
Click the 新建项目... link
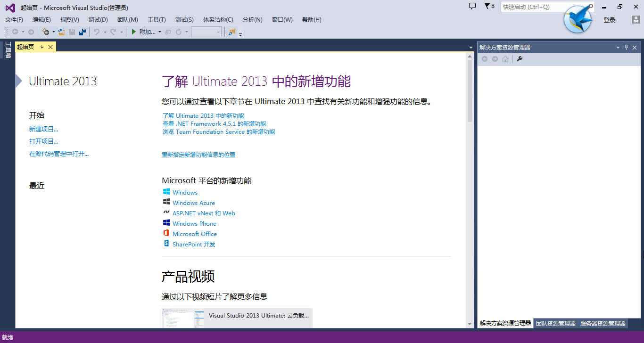(x=44, y=129)
